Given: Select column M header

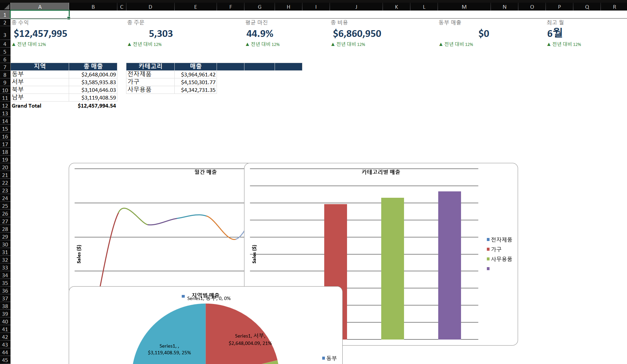Looking at the screenshot, I should [464, 7].
